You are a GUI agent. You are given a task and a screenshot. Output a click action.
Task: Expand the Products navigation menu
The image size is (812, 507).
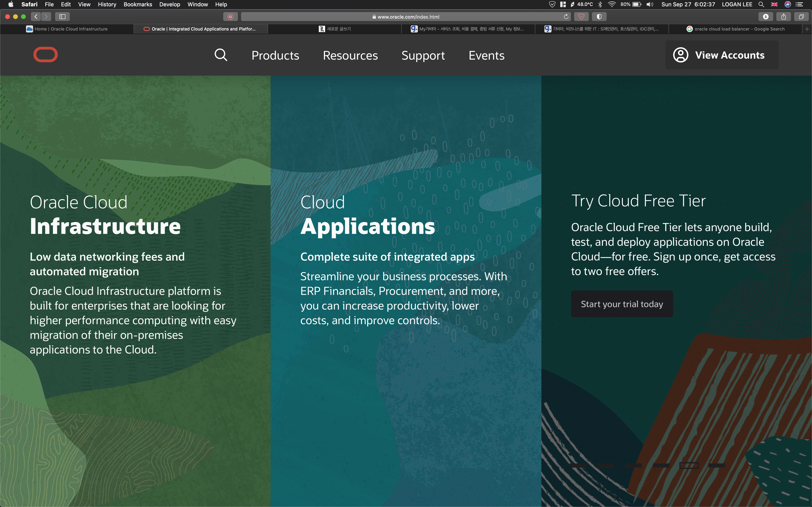[x=275, y=55]
